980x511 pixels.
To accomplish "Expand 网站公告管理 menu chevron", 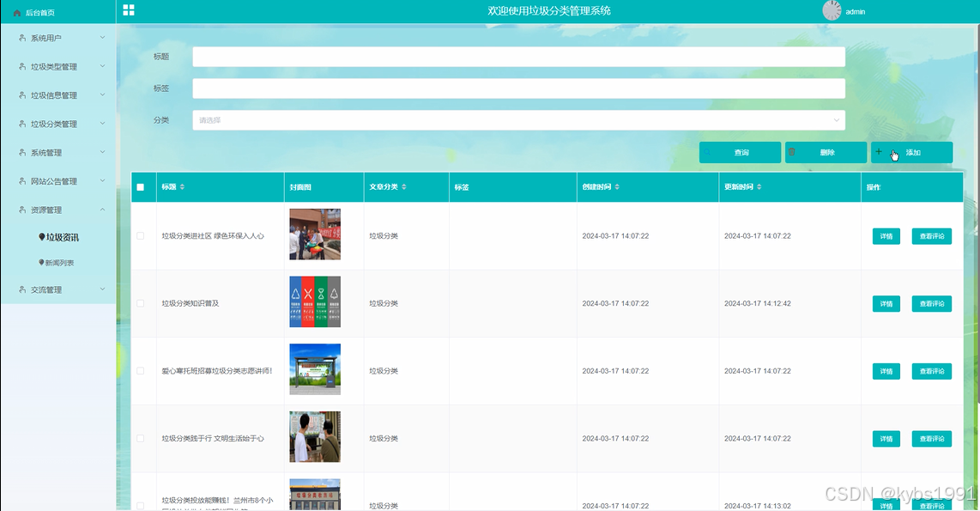I will (102, 180).
